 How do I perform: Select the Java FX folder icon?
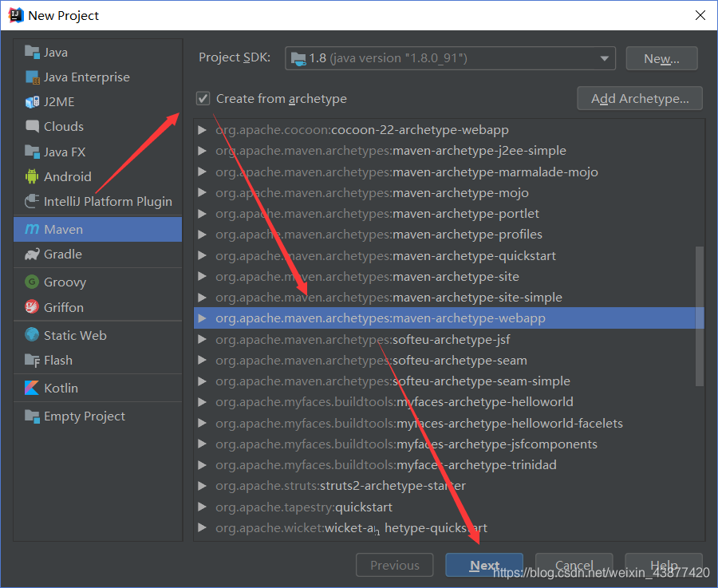tap(32, 152)
